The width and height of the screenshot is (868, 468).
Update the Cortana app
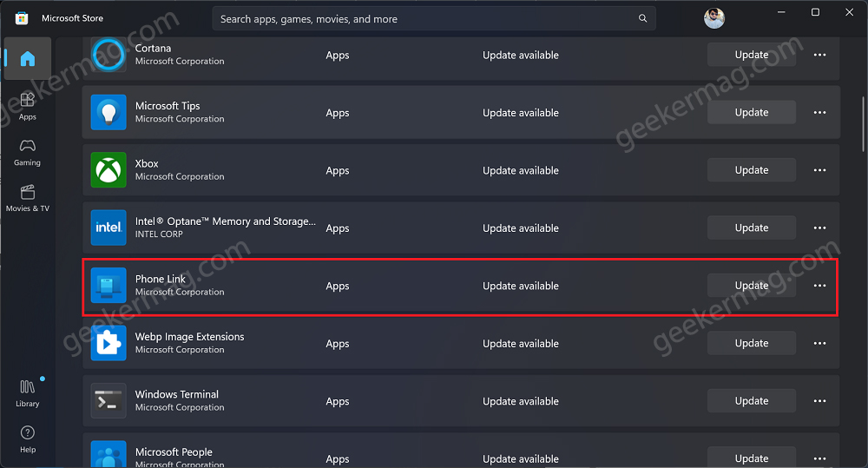pyautogui.click(x=752, y=55)
